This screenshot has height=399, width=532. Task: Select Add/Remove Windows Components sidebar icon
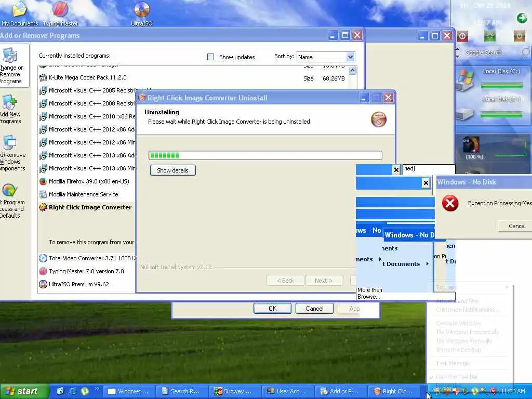(x=9, y=143)
